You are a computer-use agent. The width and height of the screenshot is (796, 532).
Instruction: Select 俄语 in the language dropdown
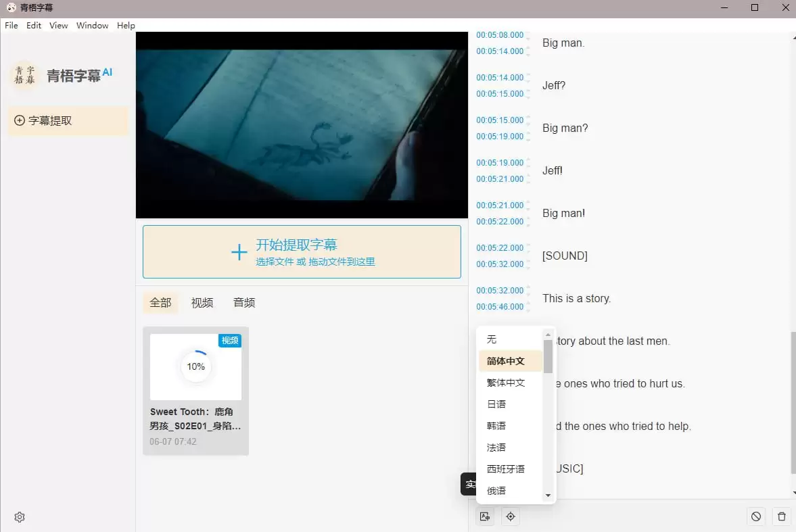point(495,490)
